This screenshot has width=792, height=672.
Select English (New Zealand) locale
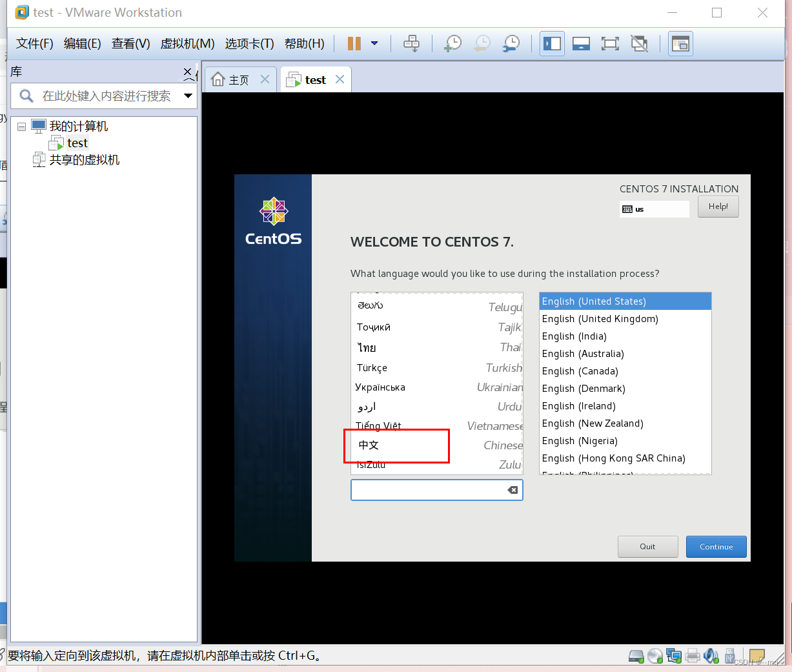(625, 423)
